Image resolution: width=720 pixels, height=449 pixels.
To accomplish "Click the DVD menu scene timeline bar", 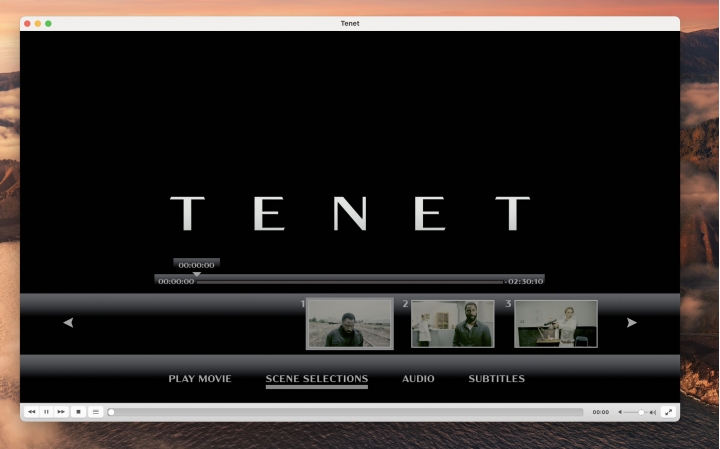I will [350, 282].
